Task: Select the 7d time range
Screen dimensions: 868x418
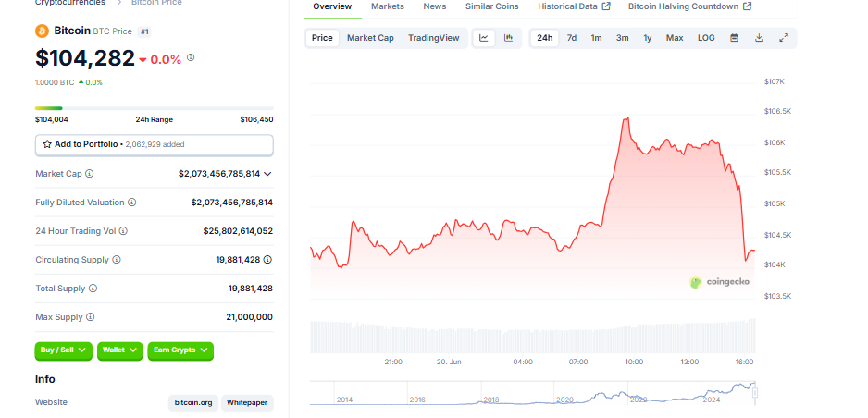Action: pos(572,38)
